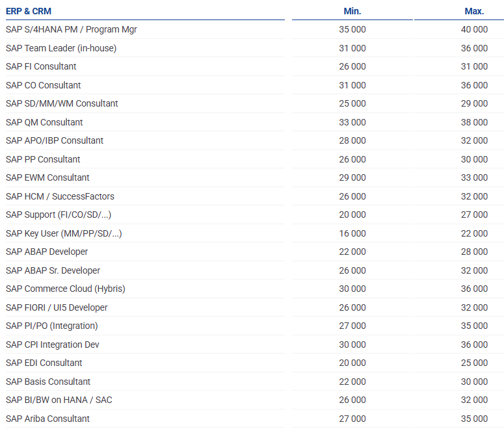Click Max. value 31 000 for FI Consultant
Screen dimensions: 504x429
(474, 66)
